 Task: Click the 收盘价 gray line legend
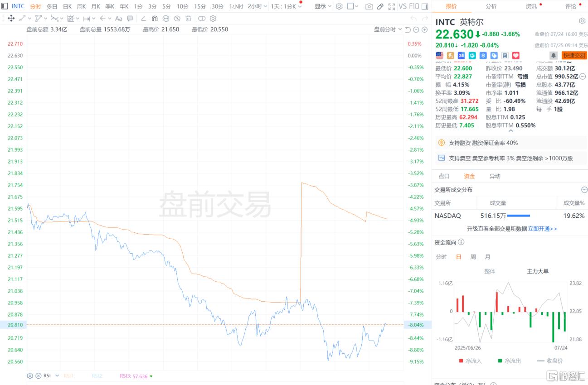coord(550,361)
